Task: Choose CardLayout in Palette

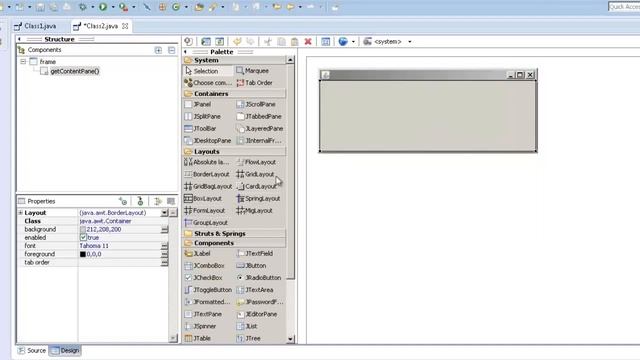Action: click(256, 186)
